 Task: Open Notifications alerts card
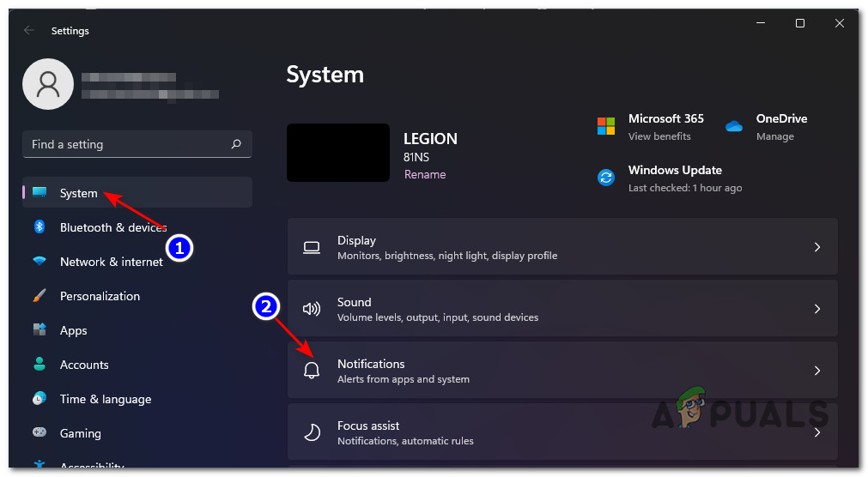coord(562,371)
